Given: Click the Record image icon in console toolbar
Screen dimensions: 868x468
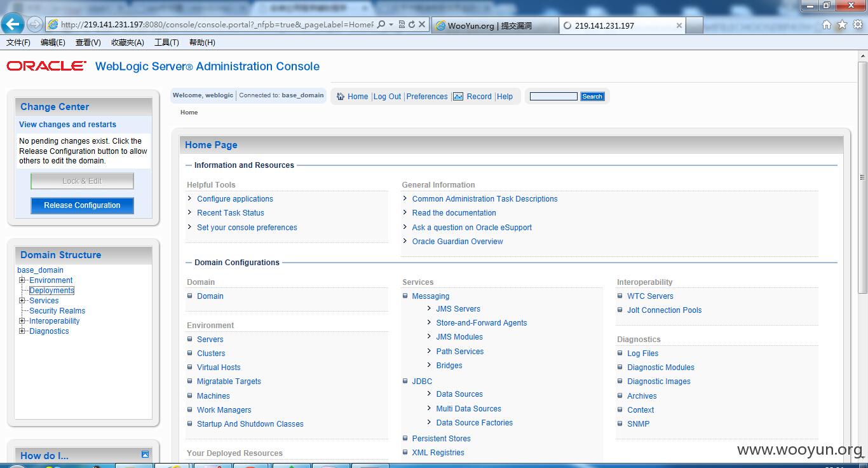Looking at the screenshot, I should click(458, 97).
